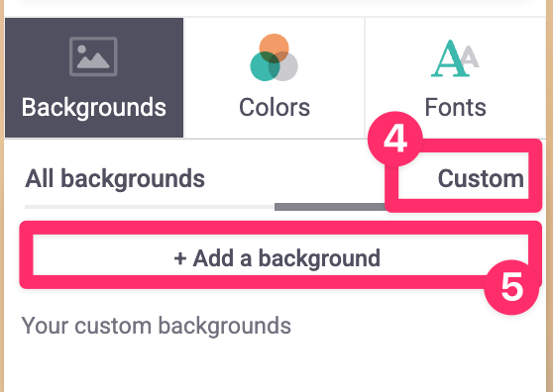The width and height of the screenshot is (553, 392).
Task: Click the orange circle in Colors icon
Action: coord(275,47)
